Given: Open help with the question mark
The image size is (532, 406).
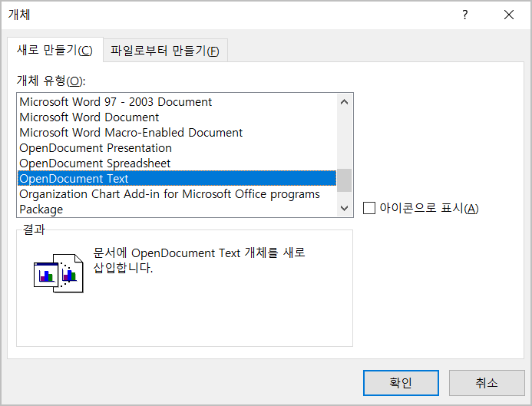Looking at the screenshot, I should point(464,15).
